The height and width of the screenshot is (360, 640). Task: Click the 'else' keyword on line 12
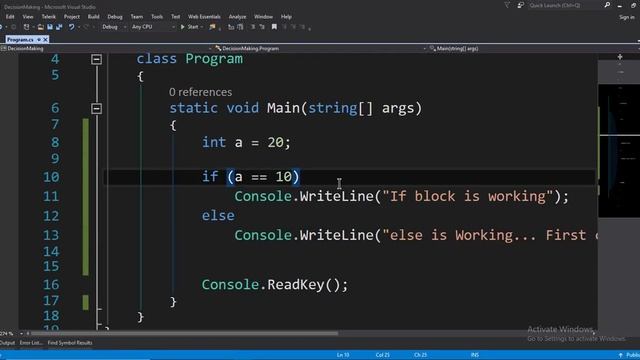[218, 216]
